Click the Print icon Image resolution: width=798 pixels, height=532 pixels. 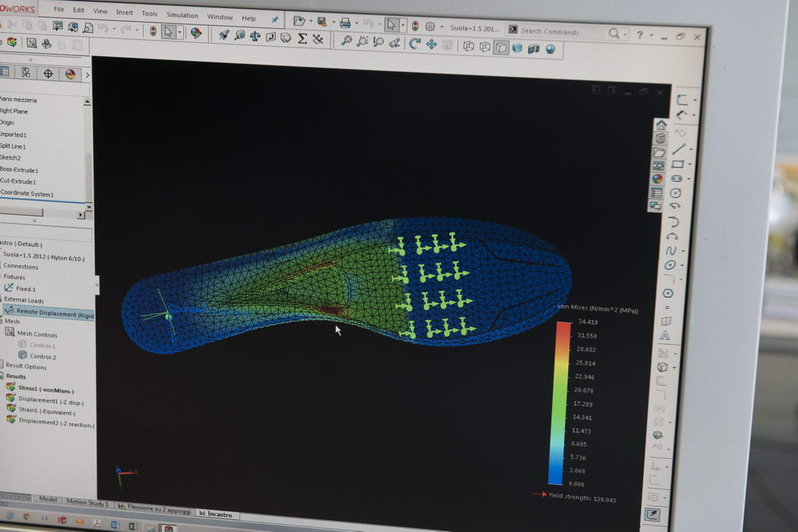click(345, 23)
